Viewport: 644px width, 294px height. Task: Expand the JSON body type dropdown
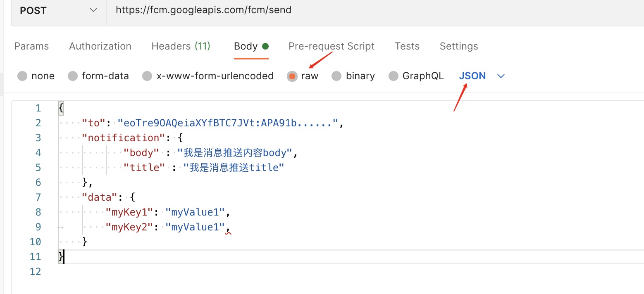tap(472, 76)
